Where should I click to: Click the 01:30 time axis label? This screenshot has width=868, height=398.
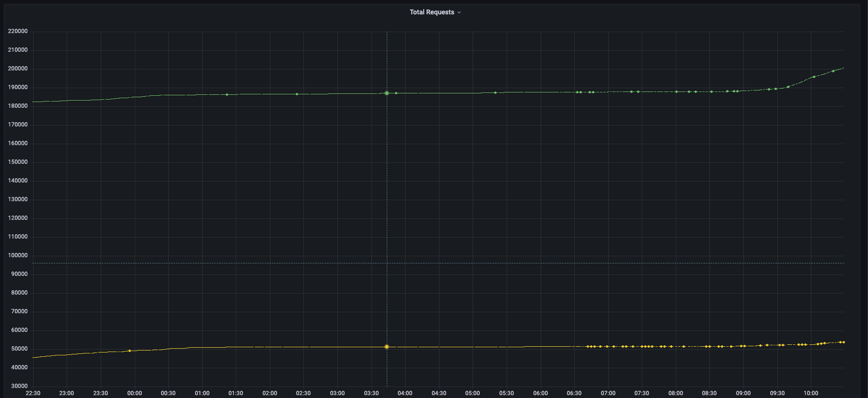pyautogui.click(x=236, y=393)
